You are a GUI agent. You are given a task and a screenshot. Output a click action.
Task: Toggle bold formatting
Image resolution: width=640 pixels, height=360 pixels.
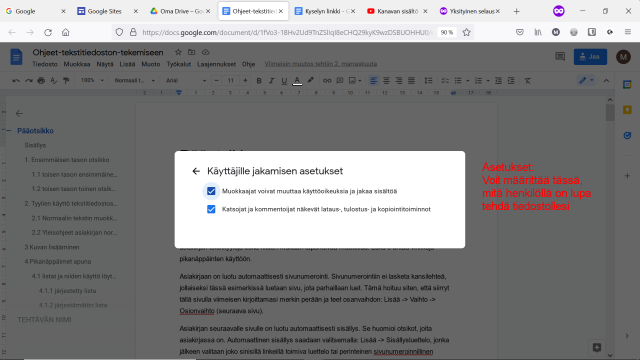259,81
